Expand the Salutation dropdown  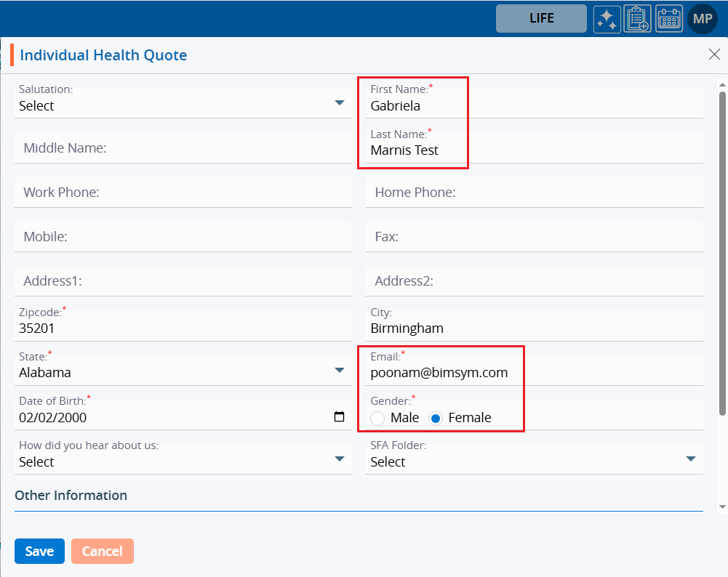[339, 103]
